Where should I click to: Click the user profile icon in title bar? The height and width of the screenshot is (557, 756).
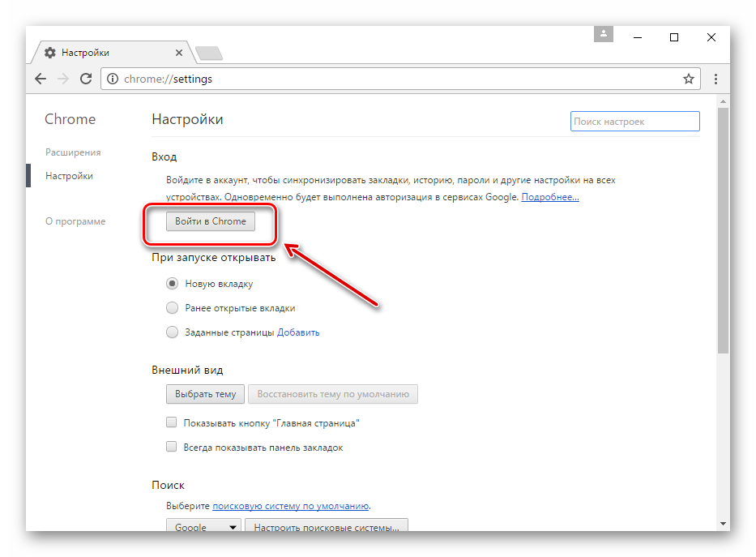click(604, 34)
